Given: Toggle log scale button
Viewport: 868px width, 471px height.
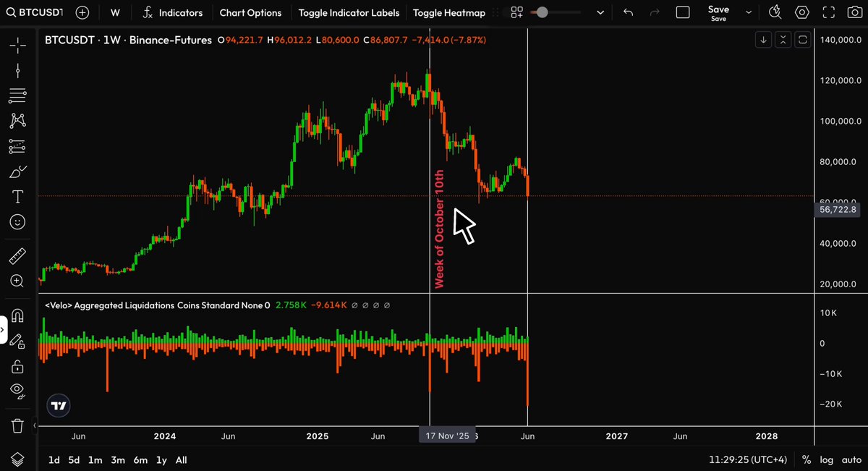Looking at the screenshot, I should point(827,460).
